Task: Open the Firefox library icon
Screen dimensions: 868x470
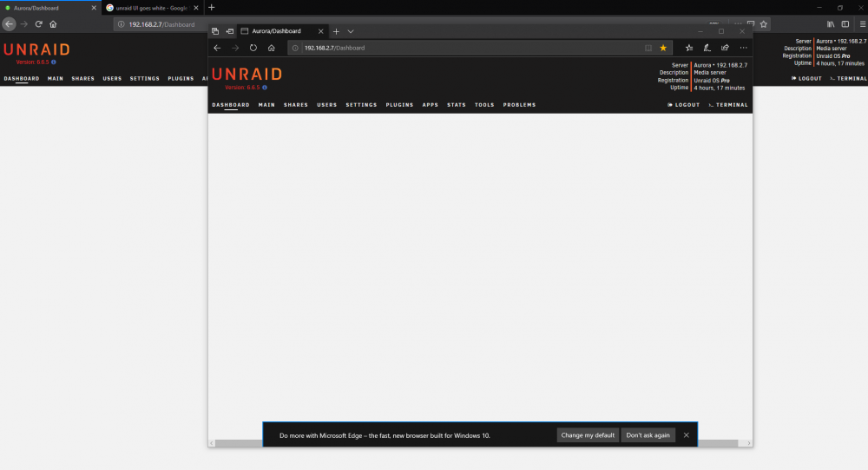Action: [x=831, y=24]
